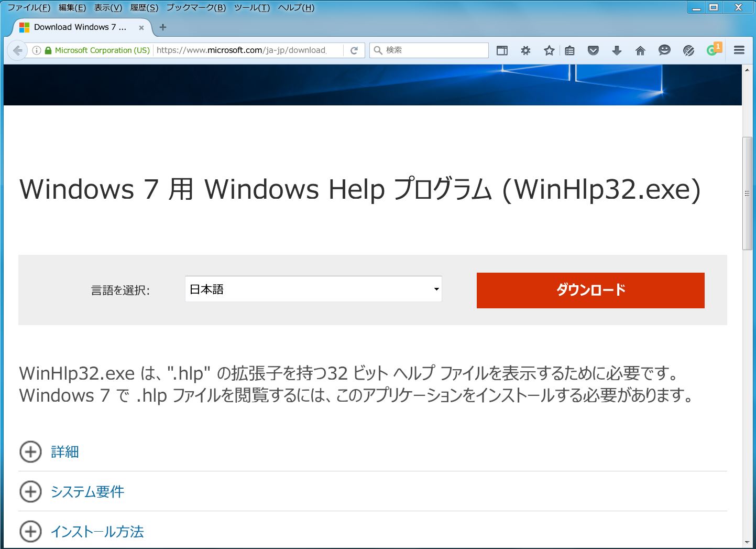Open the 編集(E) menu

(72, 7)
